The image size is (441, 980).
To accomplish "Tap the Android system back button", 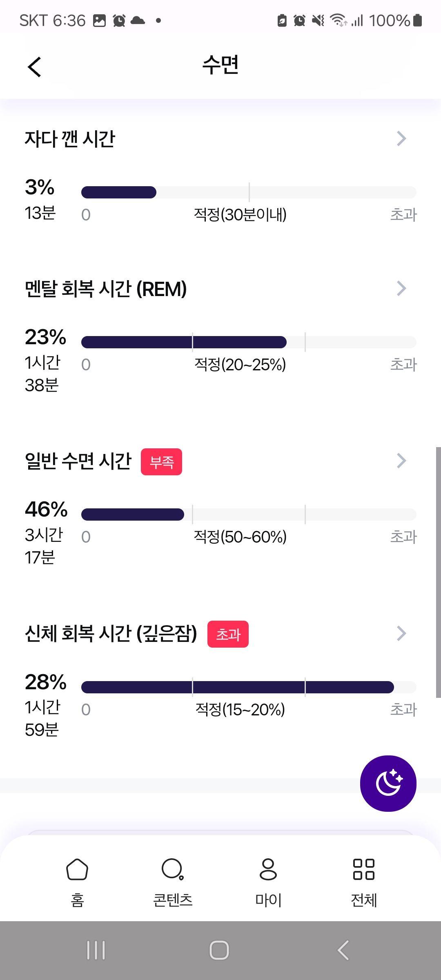I will [343, 950].
